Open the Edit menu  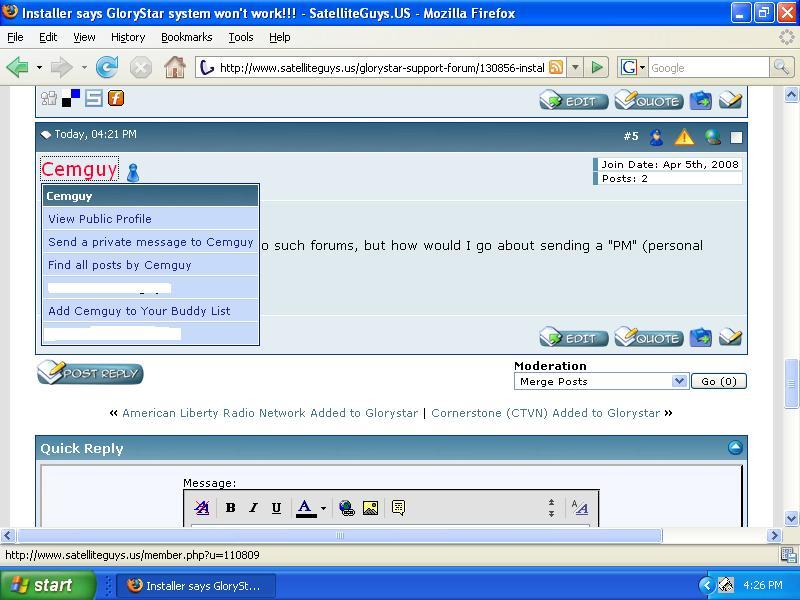pos(48,37)
